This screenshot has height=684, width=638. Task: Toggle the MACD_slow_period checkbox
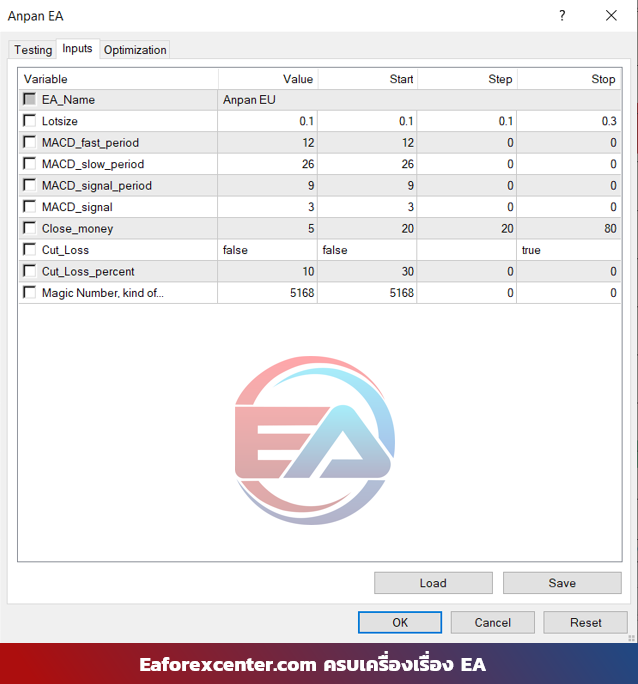[x=30, y=164]
